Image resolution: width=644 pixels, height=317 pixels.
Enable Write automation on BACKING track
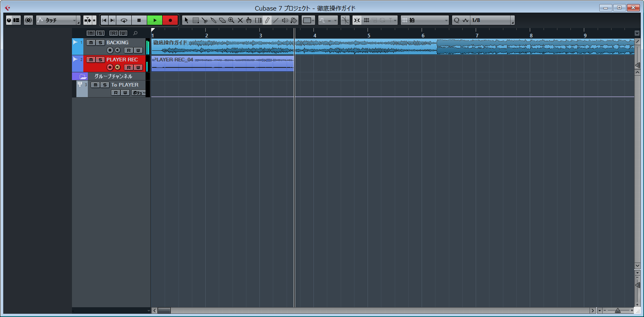pos(138,50)
